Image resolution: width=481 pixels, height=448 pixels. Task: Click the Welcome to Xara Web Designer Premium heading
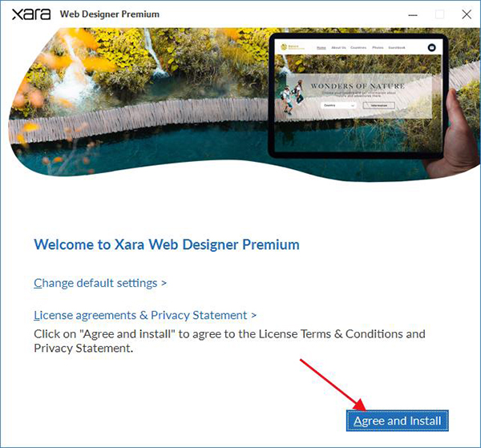pyautogui.click(x=167, y=244)
